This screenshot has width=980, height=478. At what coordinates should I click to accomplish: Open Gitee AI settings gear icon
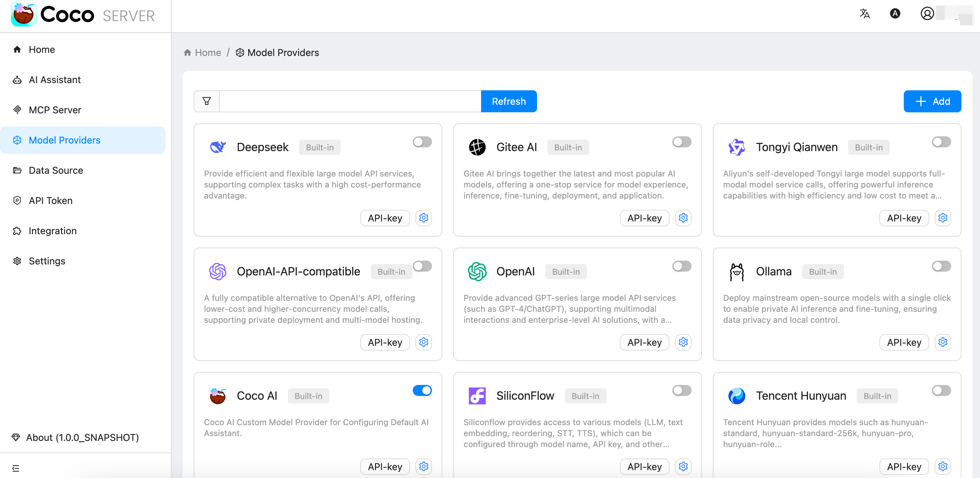[683, 218]
